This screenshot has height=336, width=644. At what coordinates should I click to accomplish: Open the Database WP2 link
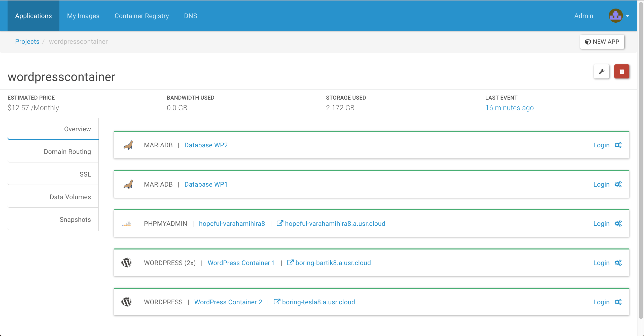(206, 145)
